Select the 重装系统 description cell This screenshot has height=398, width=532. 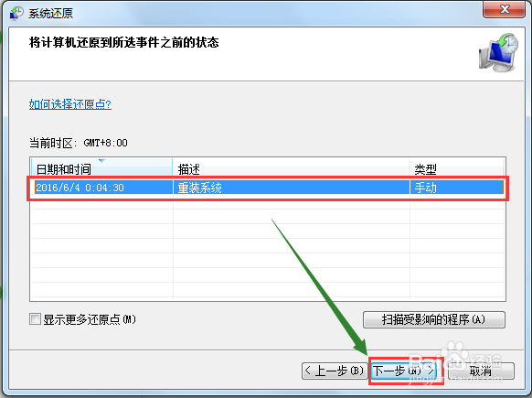(291, 188)
